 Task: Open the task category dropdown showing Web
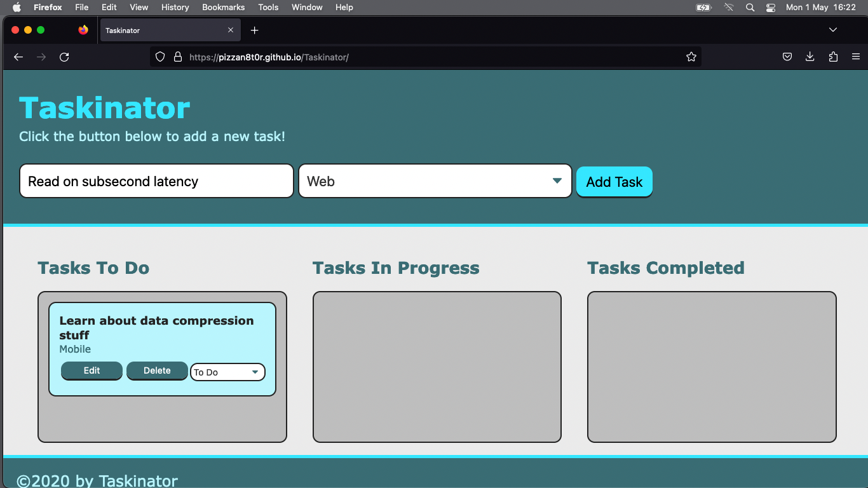coord(435,181)
